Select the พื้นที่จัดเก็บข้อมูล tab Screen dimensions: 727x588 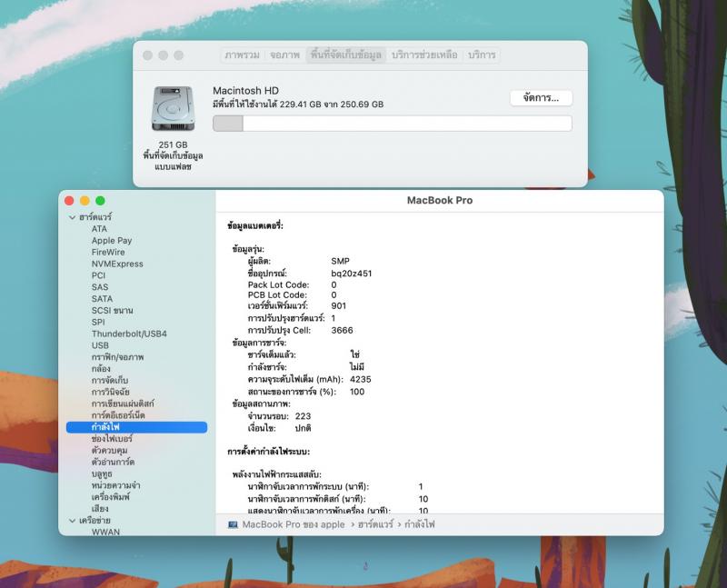[x=346, y=55]
